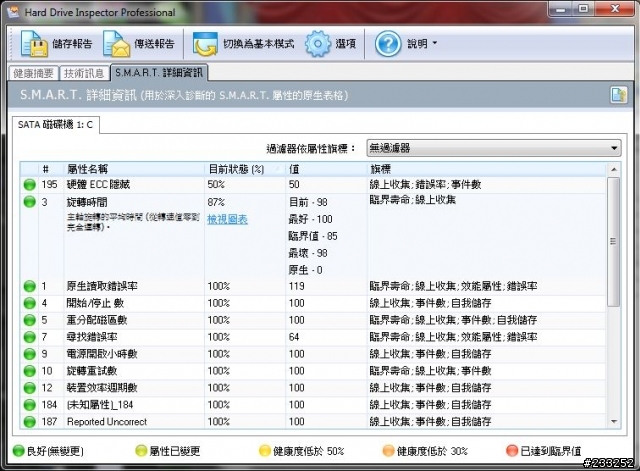Click the value 64 for 尋找錯誤率
Viewport: 640px width, 471px height.
(x=294, y=337)
